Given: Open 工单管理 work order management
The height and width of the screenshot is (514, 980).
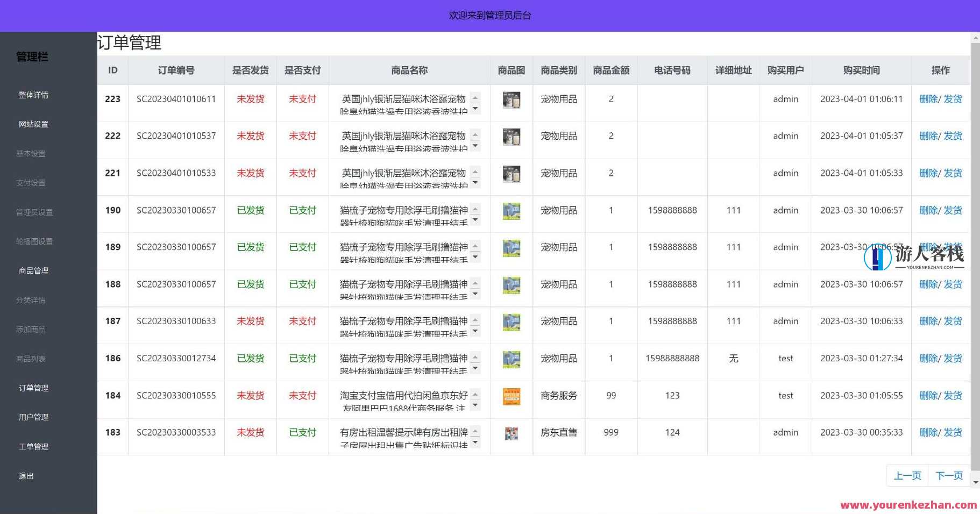Looking at the screenshot, I should [33, 446].
